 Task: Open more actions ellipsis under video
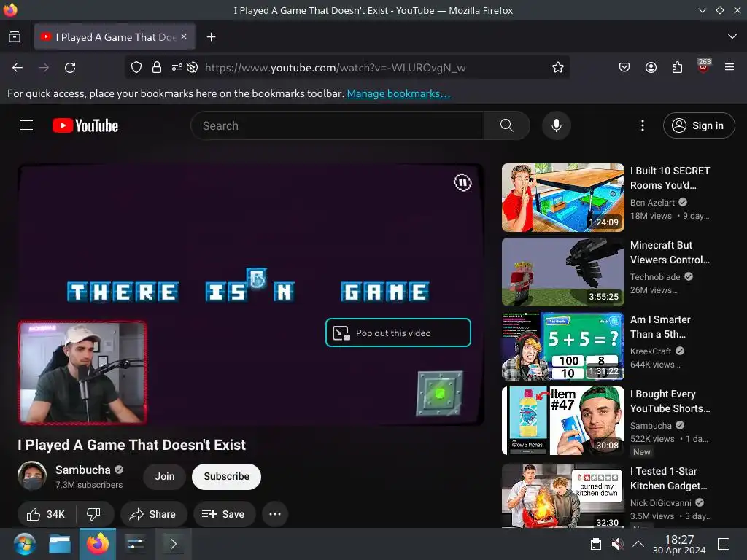(275, 514)
